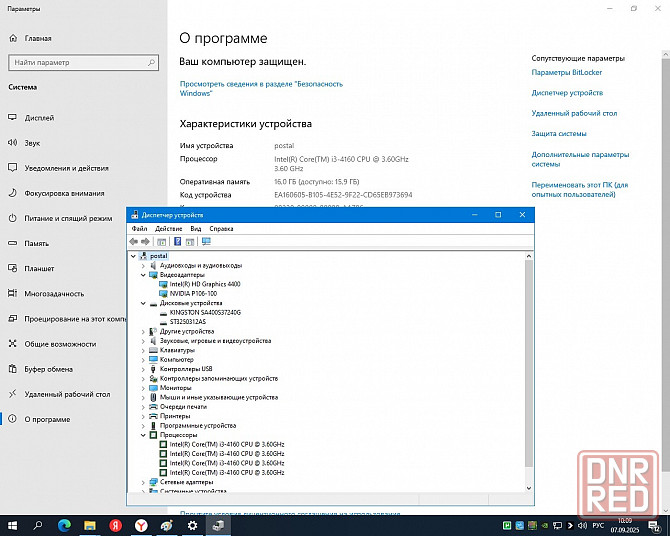Screen dimensions: 670x536
Task: Expand the Другие устройства node
Action: click(x=143, y=332)
